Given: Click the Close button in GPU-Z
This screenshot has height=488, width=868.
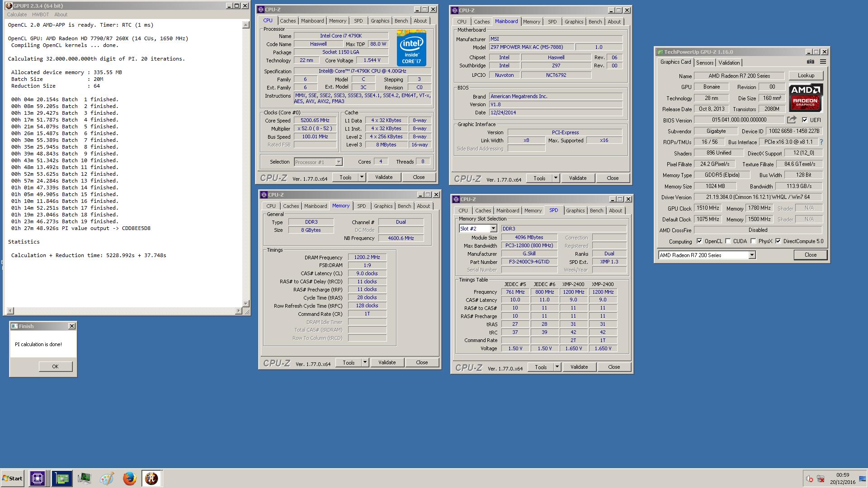Looking at the screenshot, I should click(x=811, y=255).
